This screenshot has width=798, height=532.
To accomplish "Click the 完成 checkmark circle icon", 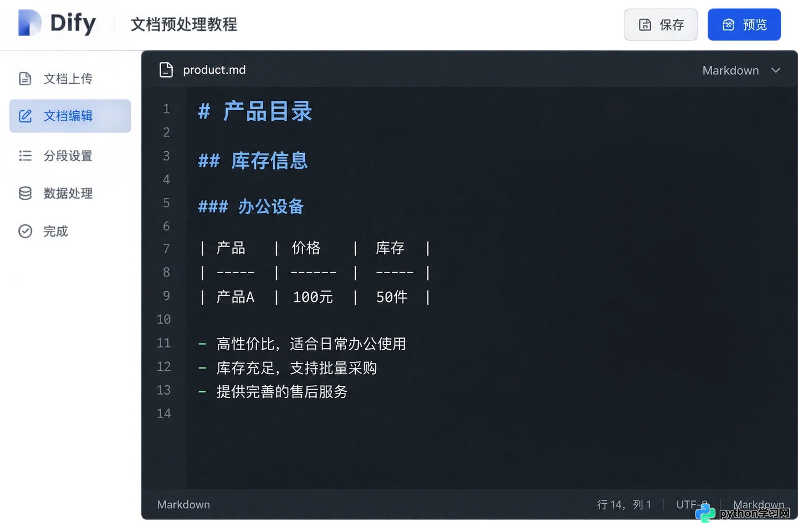I will 25,231.
